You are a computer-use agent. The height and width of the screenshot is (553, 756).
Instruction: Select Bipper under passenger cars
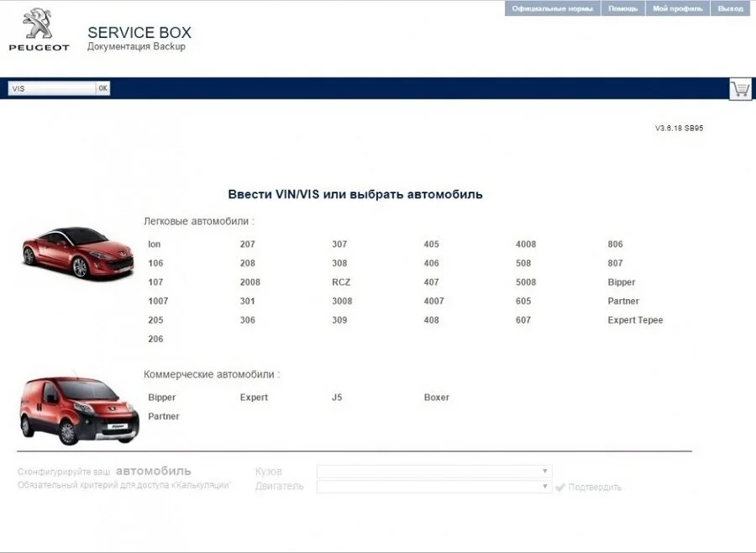click(622, 282)
